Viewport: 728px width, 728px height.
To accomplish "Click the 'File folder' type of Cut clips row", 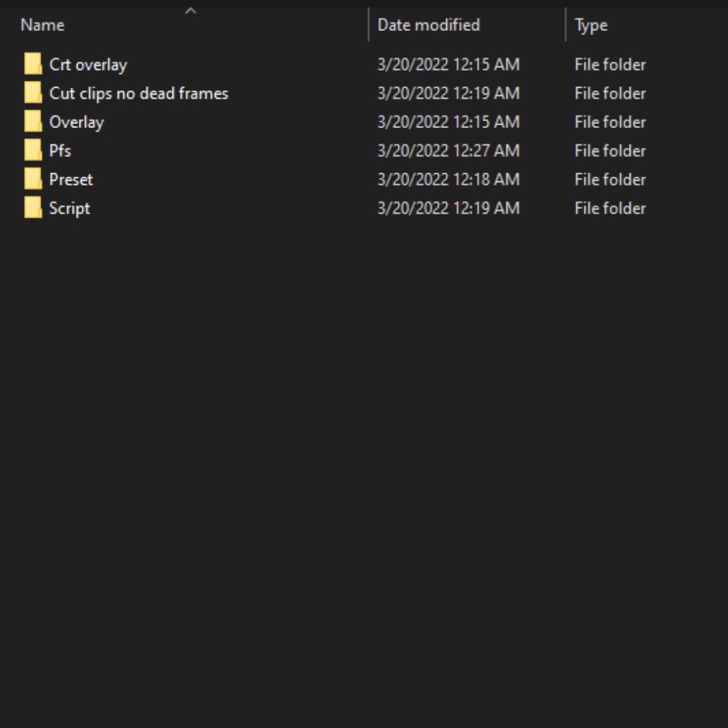I will pyautogui.click(x=610, y=93).
